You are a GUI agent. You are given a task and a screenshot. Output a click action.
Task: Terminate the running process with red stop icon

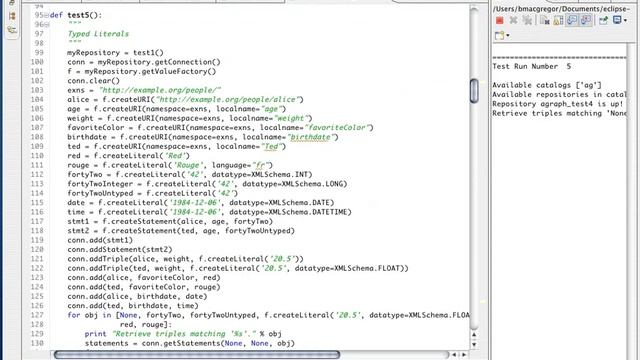[499, 20]
